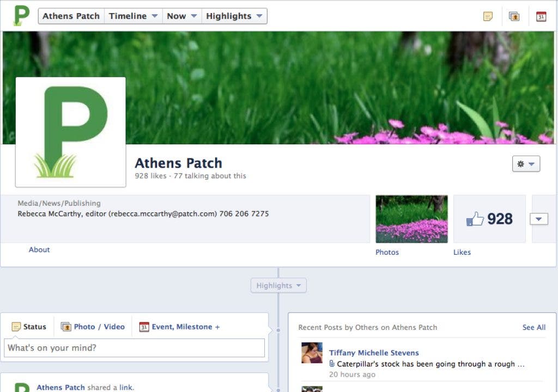Open the Timeline dropdown in top bar
The height and width of the screenshot is (392, 558).
pos(134,16)
